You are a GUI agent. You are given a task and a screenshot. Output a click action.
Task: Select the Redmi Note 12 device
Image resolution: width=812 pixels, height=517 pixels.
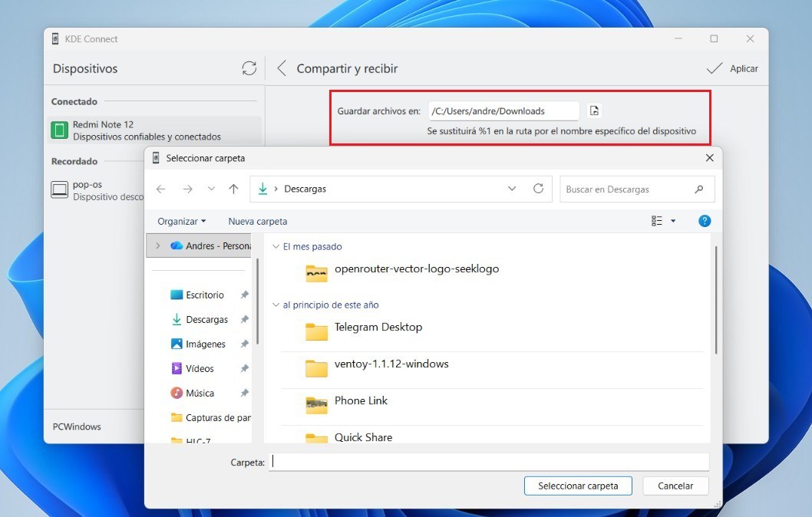coord(154,130)
